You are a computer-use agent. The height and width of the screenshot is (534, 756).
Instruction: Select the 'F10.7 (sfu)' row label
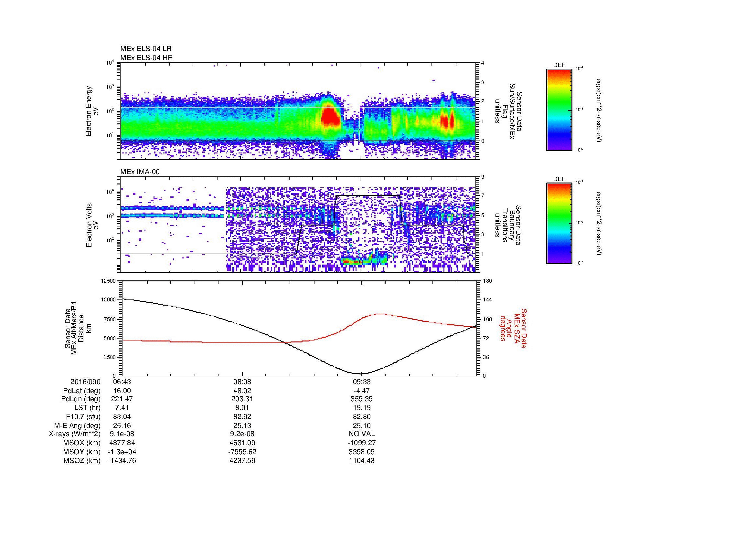tap(83, 416)
